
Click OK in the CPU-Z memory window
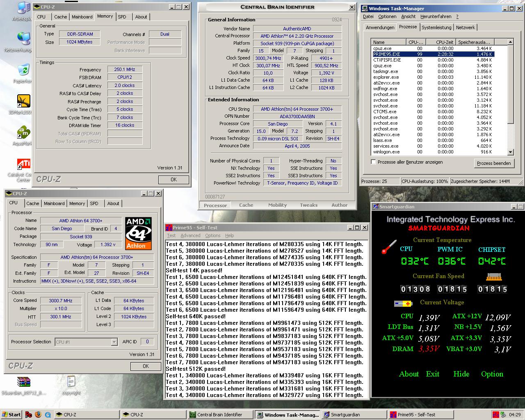pyautogui.click(x=173, y=180)
